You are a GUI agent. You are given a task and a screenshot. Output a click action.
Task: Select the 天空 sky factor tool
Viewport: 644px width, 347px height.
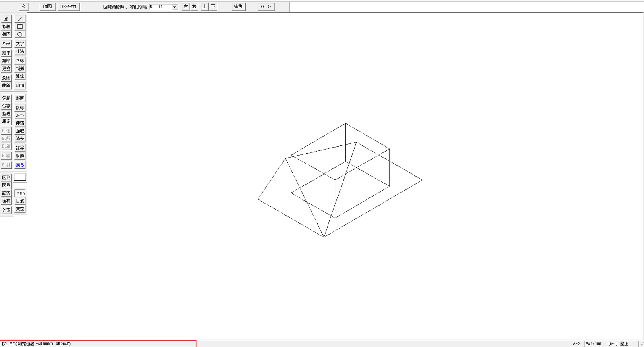pos(20,209)
